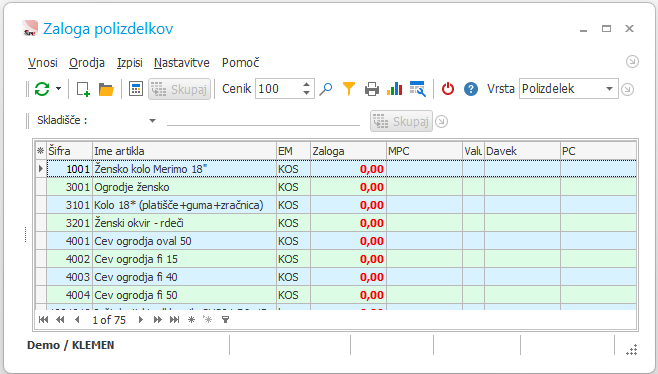This screenshot has width=658, height=374.
Task: Click the menu bar options circle arrow
Action: coord(632,62)
